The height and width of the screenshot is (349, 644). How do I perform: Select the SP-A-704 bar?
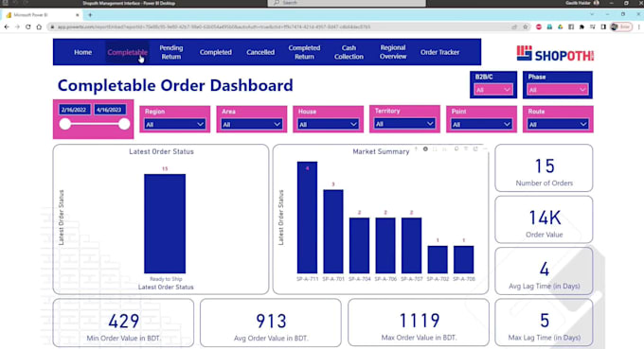(359, 245)
